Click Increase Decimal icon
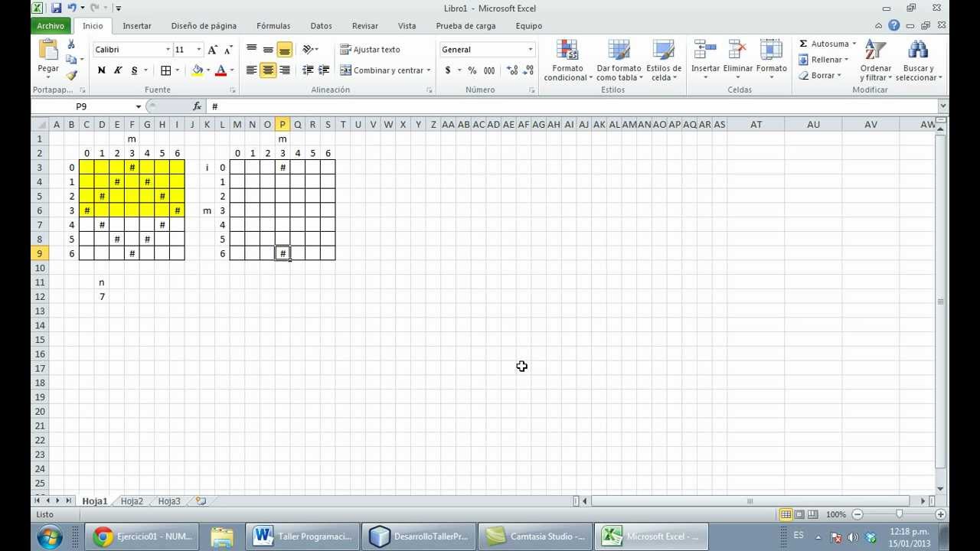Screen dimensions: 980x551 point(512,70)
